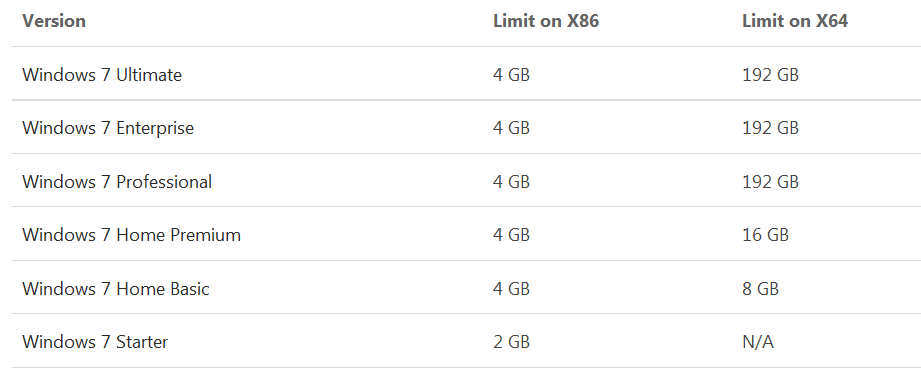The image size is (921, 387).
Task: Click the X86 4 GB value for Home Basic
Action: 511,288
